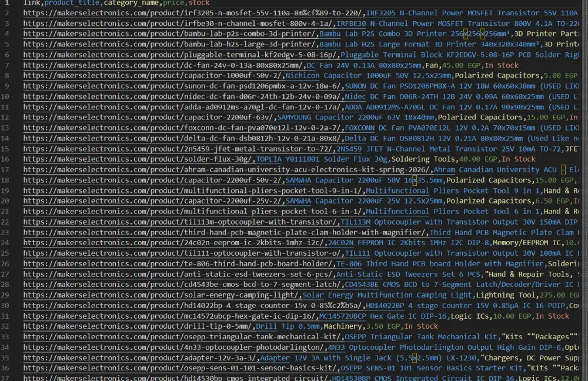Open the dc-fan-24v-0-13a URL
Screen dimensions: 588x381
click(x=164, y=65)
